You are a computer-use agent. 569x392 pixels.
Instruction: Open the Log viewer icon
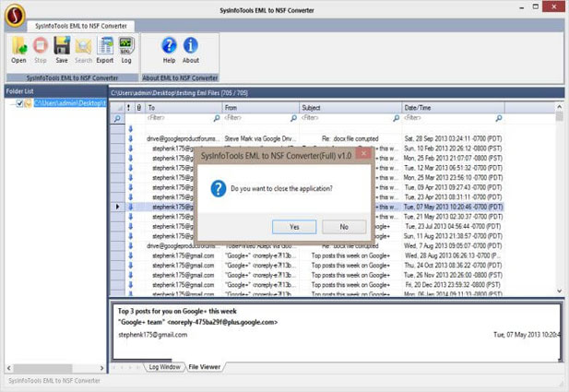[x=126, y=46]
